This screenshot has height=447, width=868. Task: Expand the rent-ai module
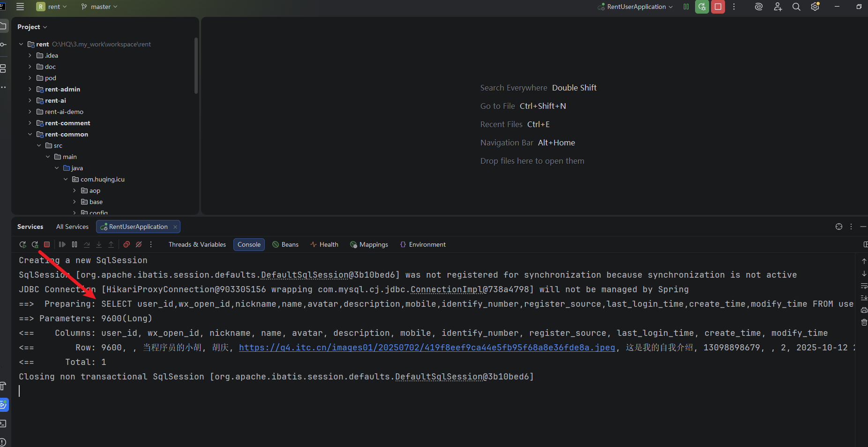coord(30,100)
